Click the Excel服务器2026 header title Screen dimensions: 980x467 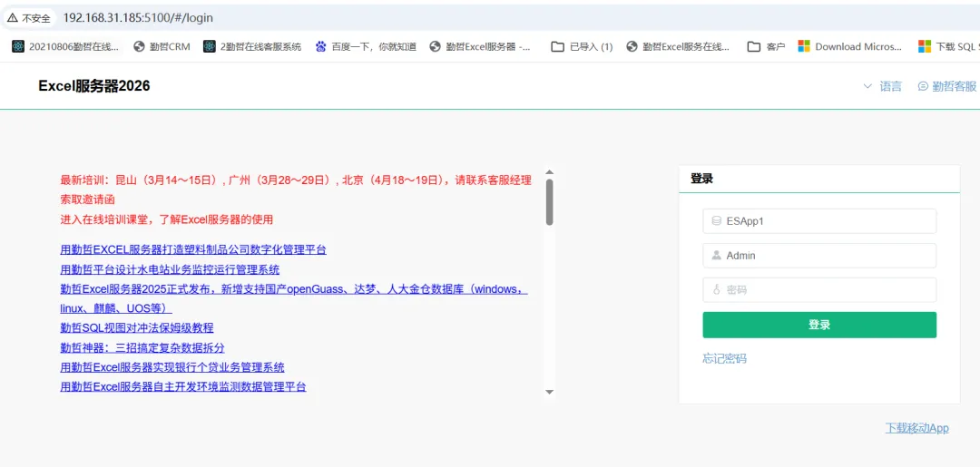click(94, 86)
